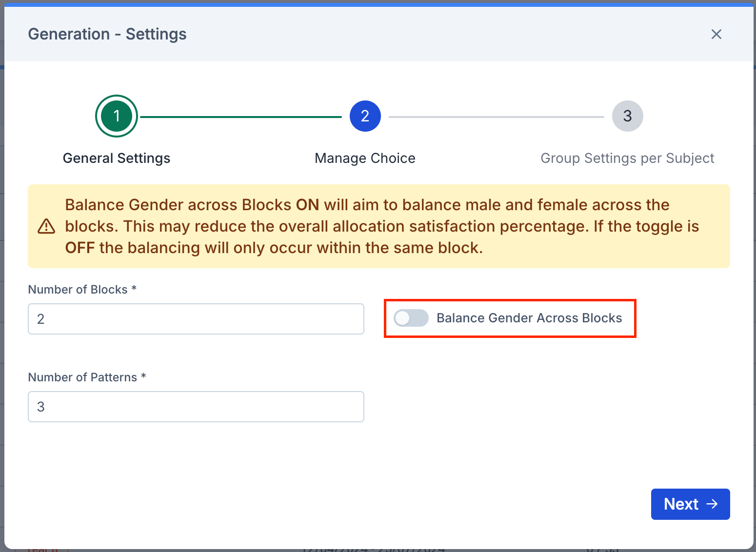Open the General Settings step label

(117, 158)
